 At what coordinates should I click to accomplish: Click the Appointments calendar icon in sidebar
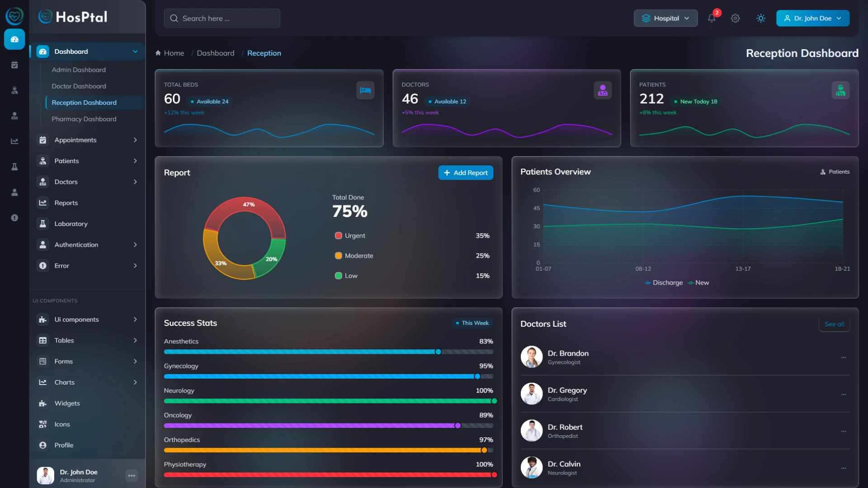[43, 140]
